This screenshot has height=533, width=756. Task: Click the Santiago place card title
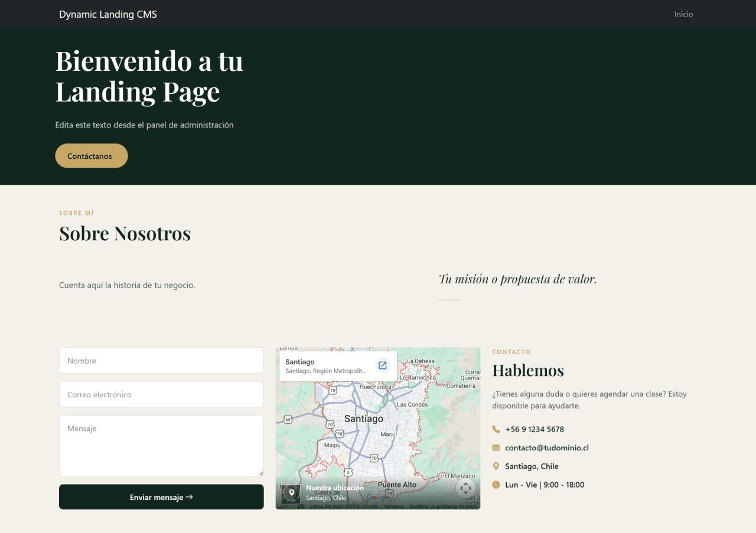coord(300,362)
